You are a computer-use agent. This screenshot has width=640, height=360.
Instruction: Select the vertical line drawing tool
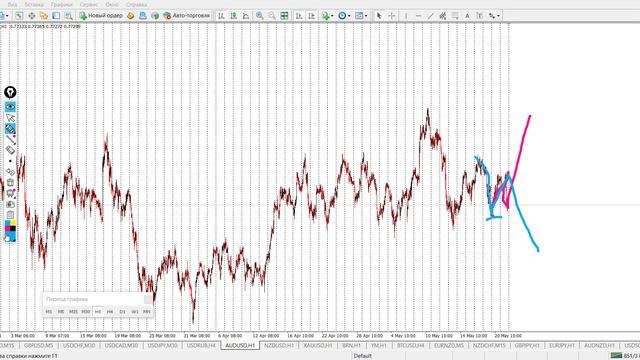(406, 16)
